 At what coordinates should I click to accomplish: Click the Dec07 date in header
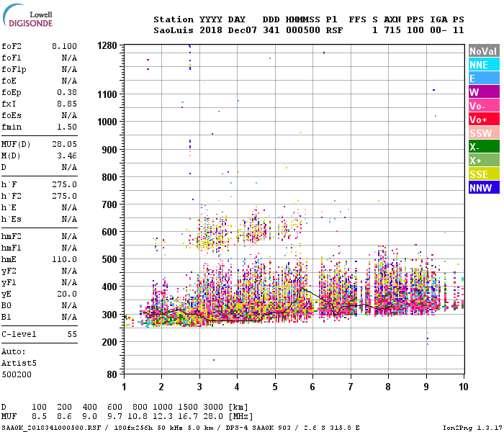pos(243,30)
